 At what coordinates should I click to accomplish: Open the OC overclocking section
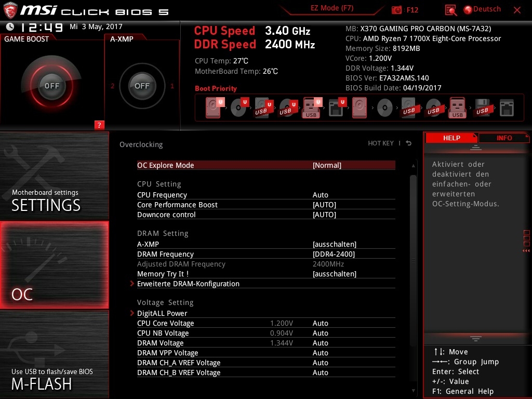pos(54,265)
